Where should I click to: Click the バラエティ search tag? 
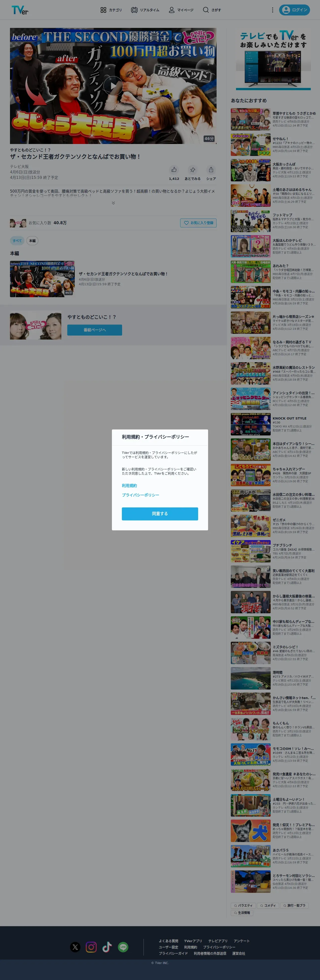click(243, 906)
